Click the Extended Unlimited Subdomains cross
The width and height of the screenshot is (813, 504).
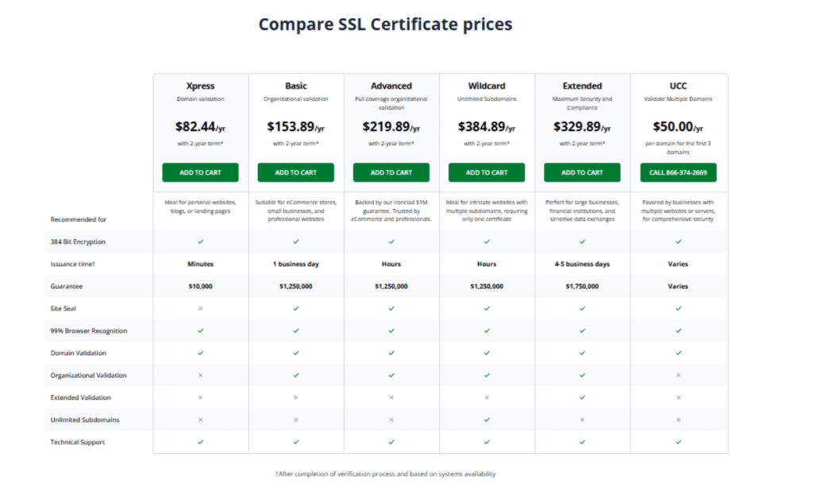pos(582,420)
